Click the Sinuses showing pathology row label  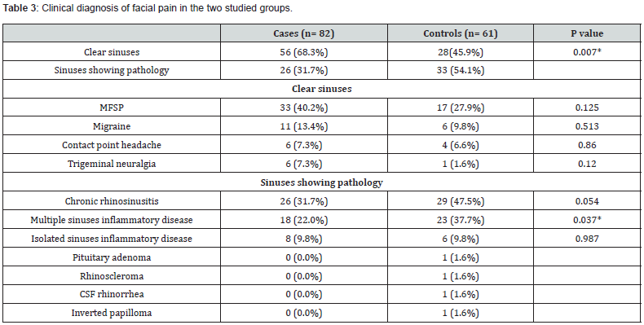(112, 70)
